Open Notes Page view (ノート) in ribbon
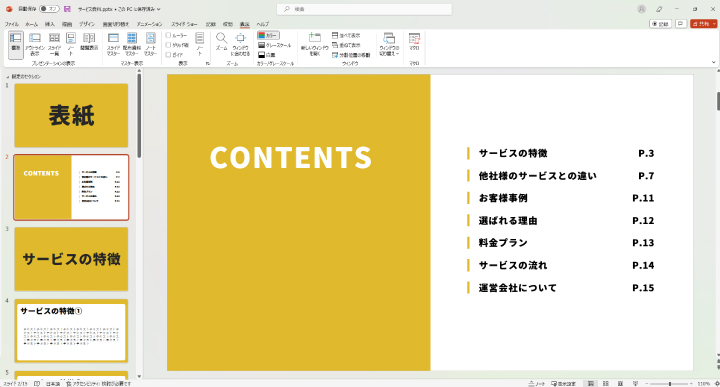720x387 pixels. coord(71,45)
